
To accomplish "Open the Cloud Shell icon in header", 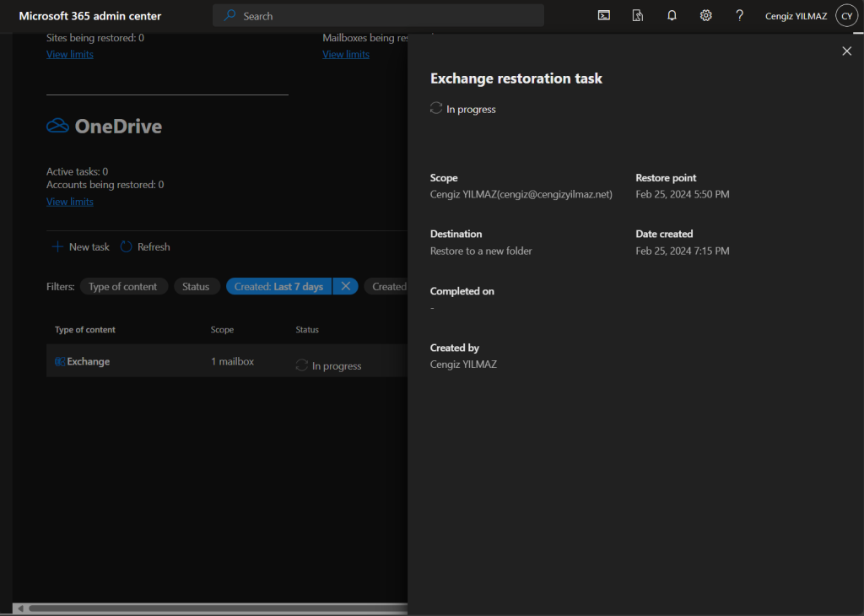I will (x=604, y=15).
